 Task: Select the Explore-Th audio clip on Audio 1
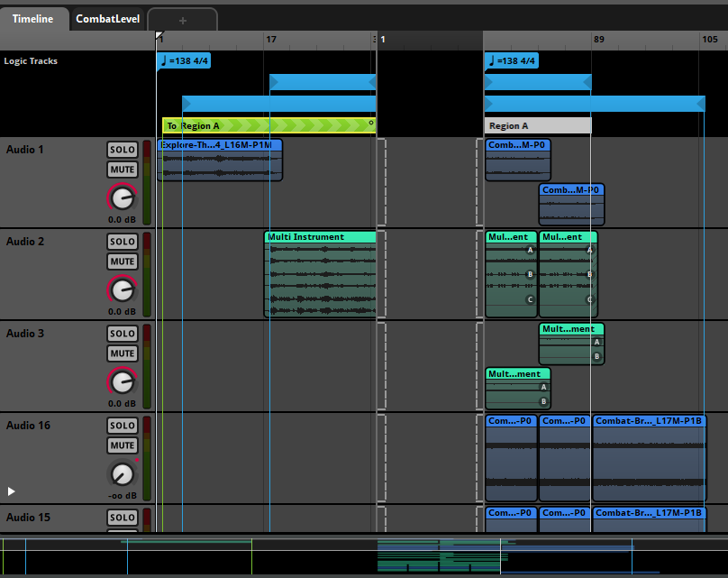coord(220,160)
